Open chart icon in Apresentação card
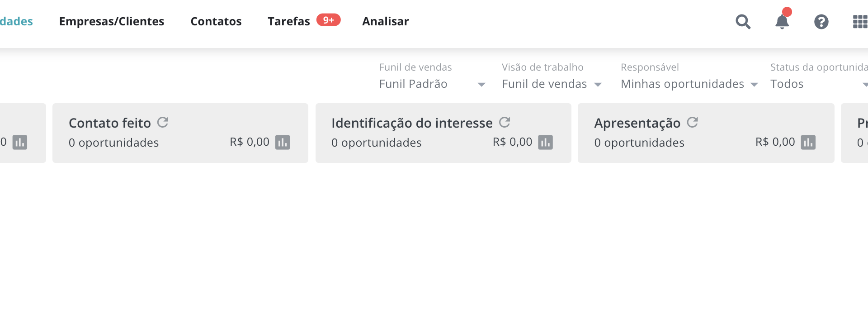Screen dimensions: 868x315 (808, 142)
